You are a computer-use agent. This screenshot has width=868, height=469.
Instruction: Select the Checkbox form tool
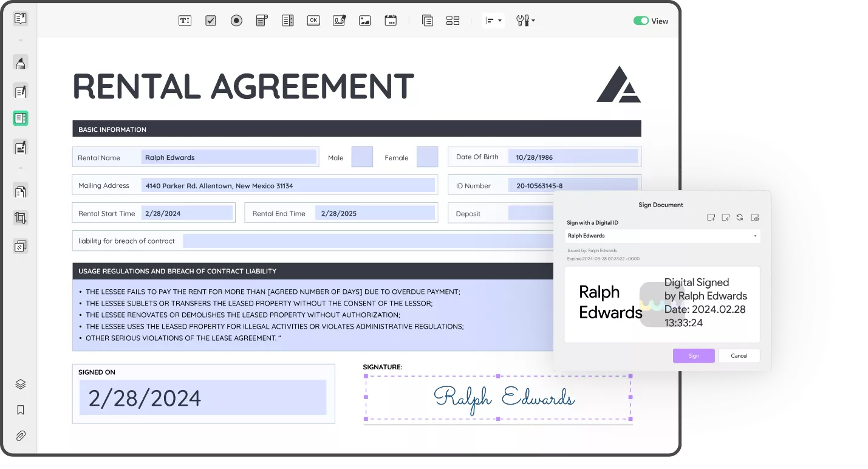[210, 20]
